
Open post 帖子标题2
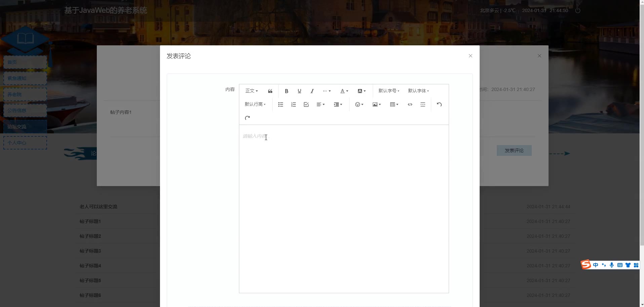[x=90, y=236]
